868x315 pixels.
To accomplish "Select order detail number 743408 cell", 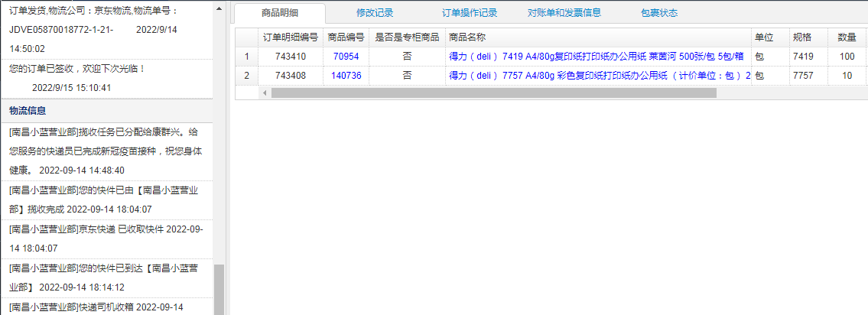I will click(291, 76).
